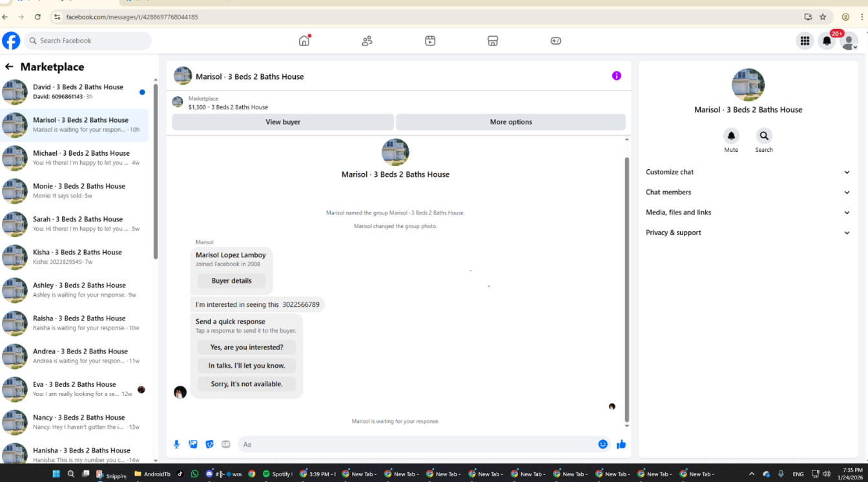The width and height of the screenshot is (868, 482).
Task: Open the account profile picture menu
Action: pyautogui.click(x=849, y=41)
